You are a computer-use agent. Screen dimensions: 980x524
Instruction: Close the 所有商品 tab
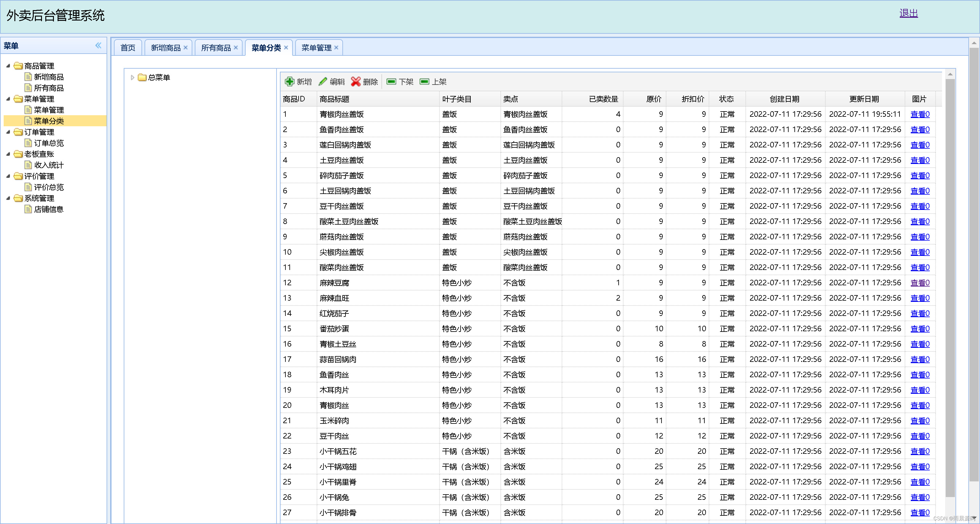236,47
